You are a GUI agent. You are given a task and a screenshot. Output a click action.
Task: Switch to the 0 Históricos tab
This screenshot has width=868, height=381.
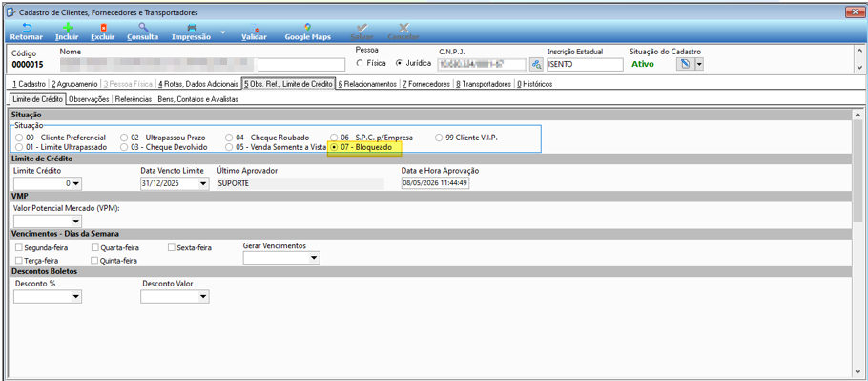534,84
